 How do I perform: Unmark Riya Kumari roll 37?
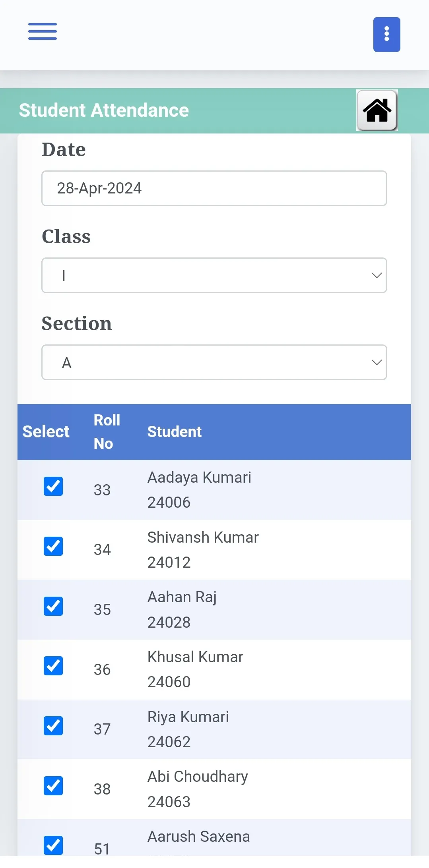click(x=53, y=726)
